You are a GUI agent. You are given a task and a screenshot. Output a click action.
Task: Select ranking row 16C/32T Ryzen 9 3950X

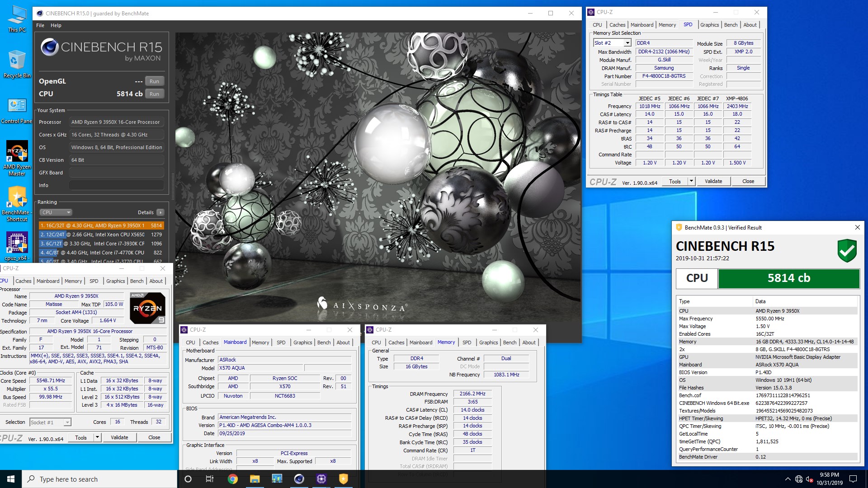tap(101, 225)
